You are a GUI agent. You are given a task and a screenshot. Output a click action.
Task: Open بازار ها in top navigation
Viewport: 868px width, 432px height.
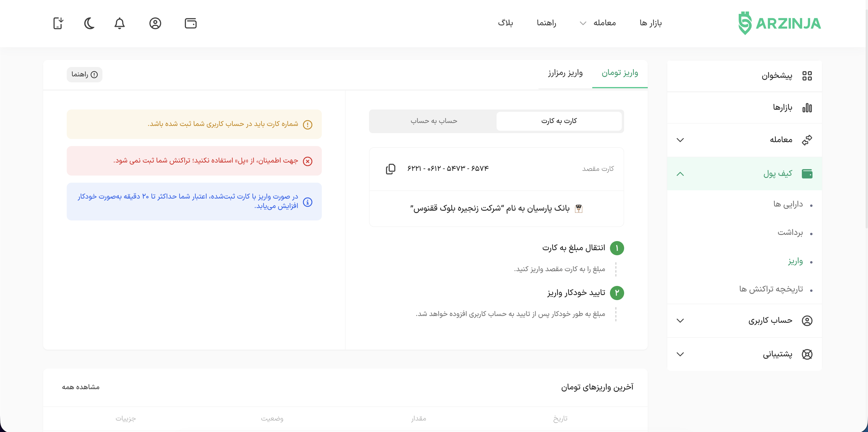(651, 23)
